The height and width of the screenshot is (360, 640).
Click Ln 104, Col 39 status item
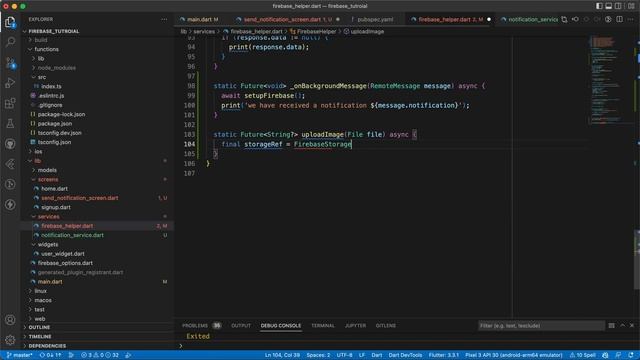pyautogui.click(x=282, y=355)
